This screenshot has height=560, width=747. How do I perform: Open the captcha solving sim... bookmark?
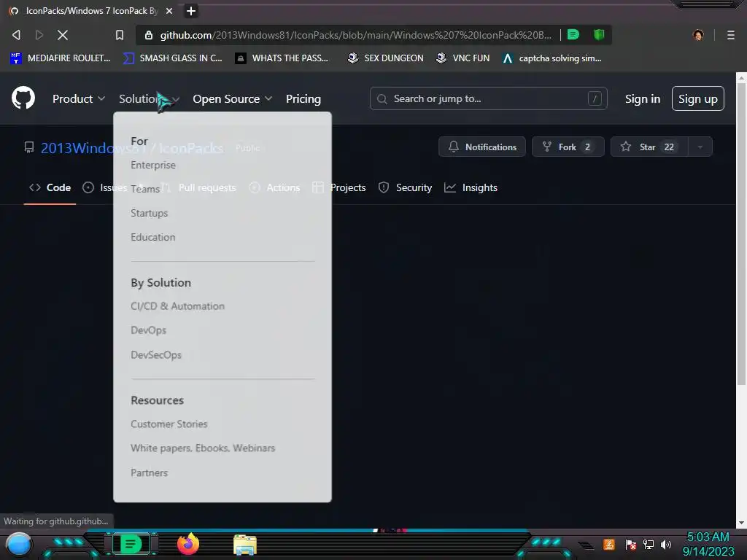tap(552, 58)
